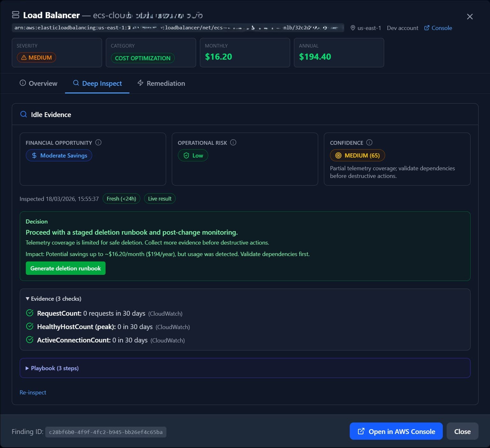Collapse the Evidence (3 checks) section
Screen dimensions: 490x448
[x=54, y=299]
